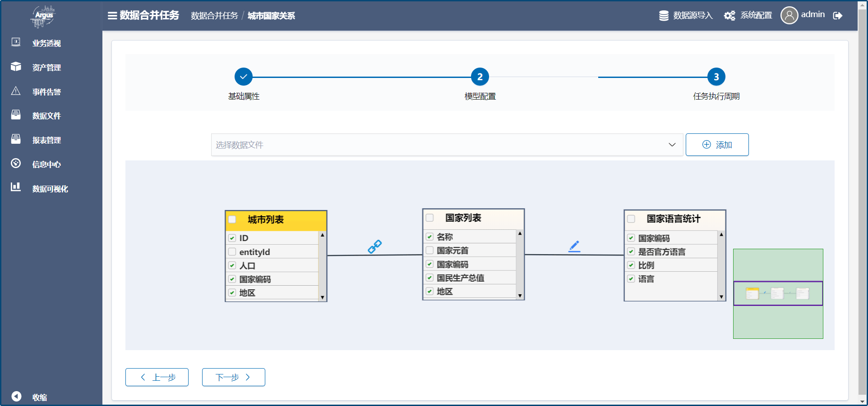868x406 pixels.
Task: Open the 选择数据文件 dropdown
Action: (x=447, y=145)
